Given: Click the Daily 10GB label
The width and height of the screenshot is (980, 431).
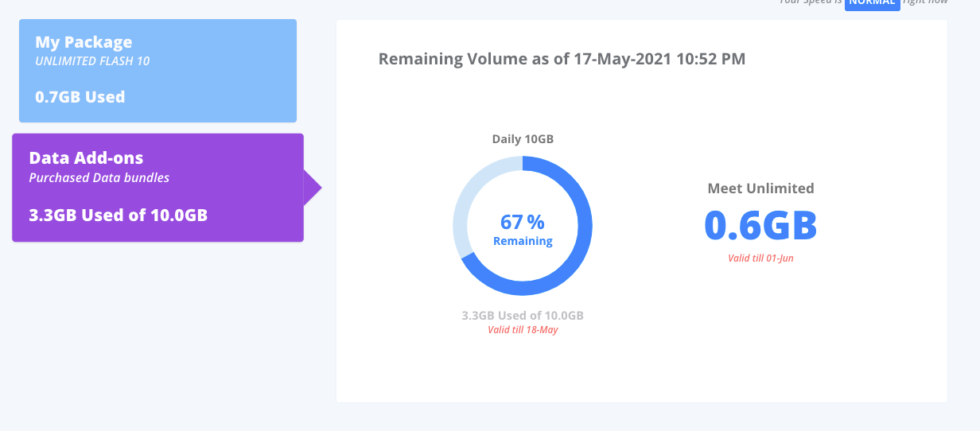Looking at the screenshot, I should click(x=523, y=139).
